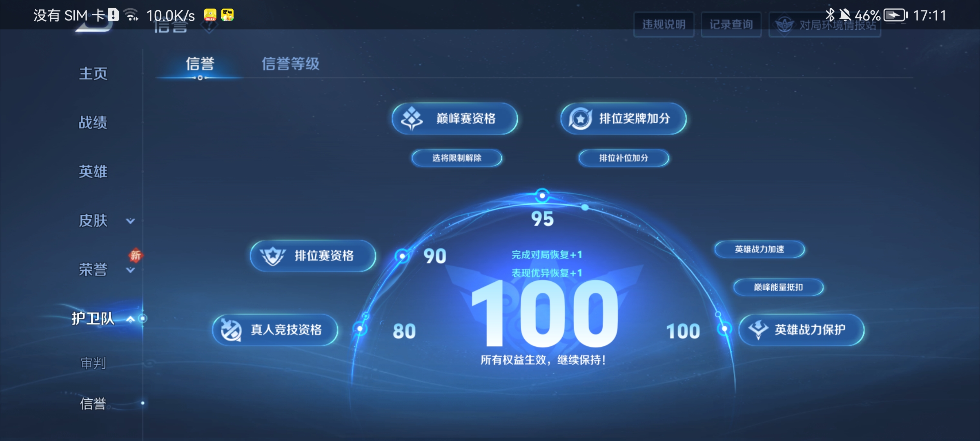The width and height of the screenshot is (980, 441).
Task: Tap the 巅峰能量抵扣 label
Action: pos(778,287)
